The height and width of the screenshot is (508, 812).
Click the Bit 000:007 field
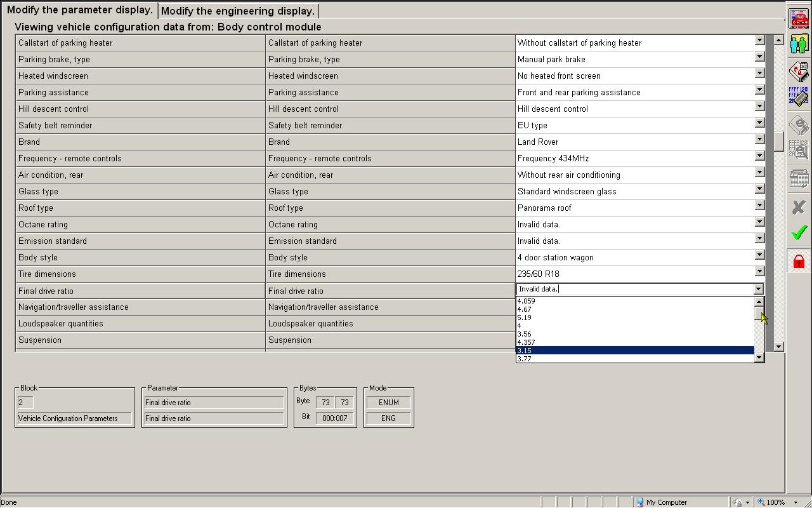point(334,418)
